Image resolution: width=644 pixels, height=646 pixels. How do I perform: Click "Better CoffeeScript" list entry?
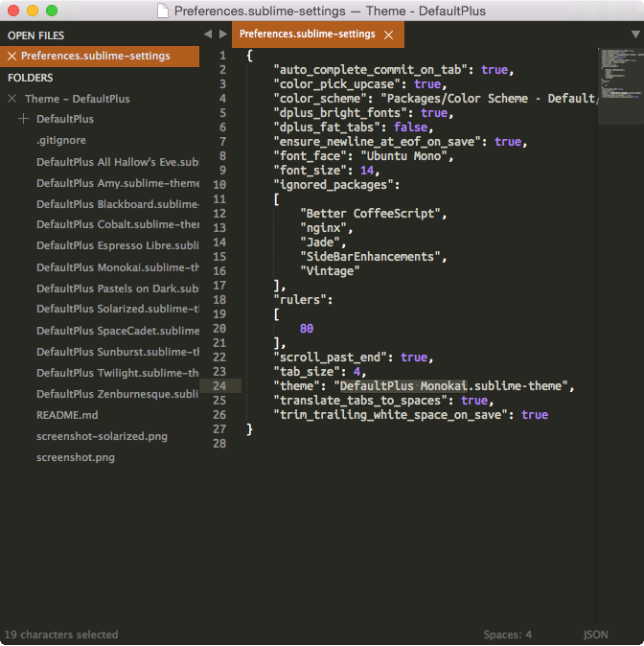[x=371, y=214]
